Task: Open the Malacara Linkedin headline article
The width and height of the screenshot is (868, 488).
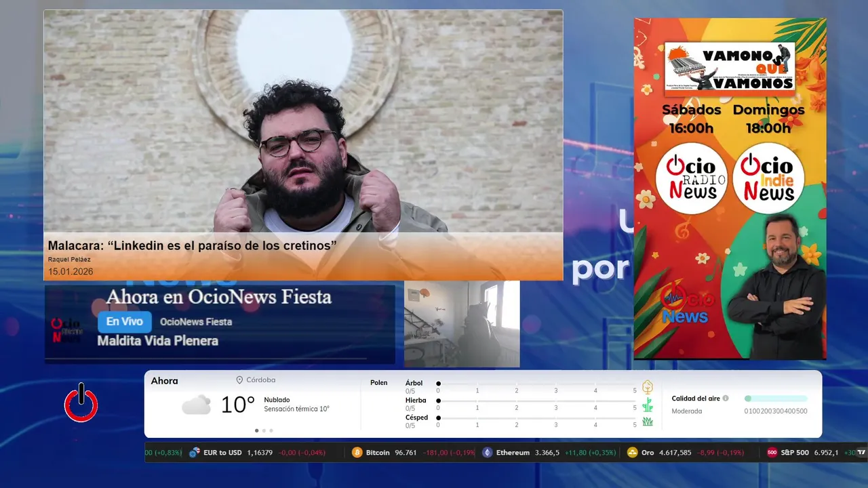Action: [193, 245]
